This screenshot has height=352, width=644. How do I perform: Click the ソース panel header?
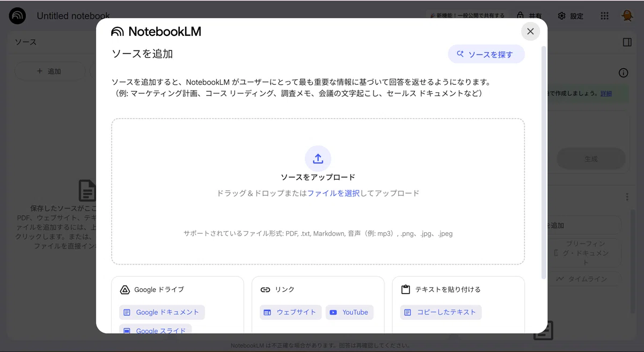(x=26, y=42)
